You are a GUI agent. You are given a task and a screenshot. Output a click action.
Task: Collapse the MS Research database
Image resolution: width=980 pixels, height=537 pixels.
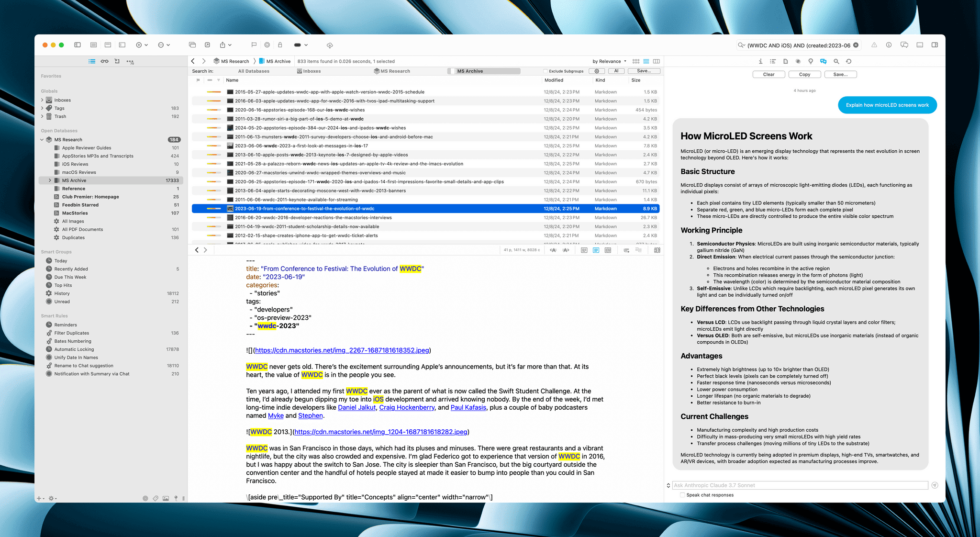click(42, 140)
